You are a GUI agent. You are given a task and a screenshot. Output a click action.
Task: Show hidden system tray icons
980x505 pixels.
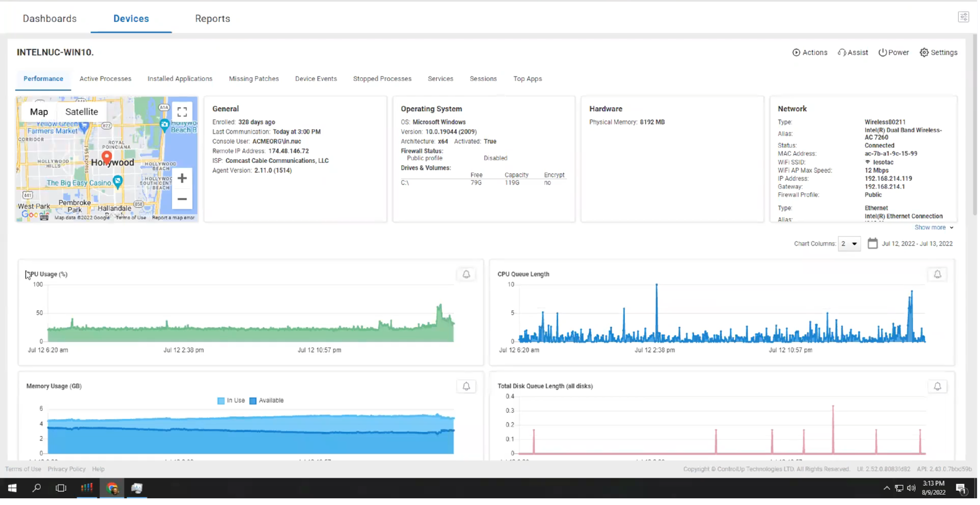[x=887, y=488]
